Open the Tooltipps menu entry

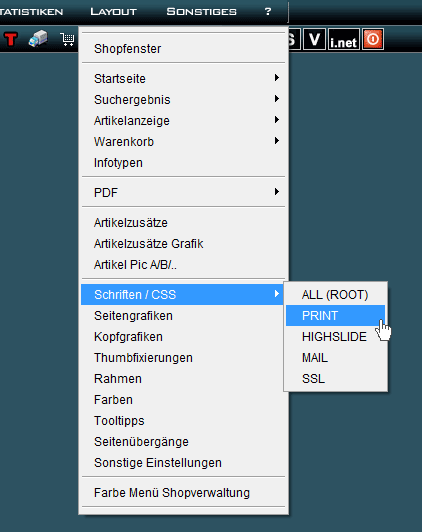point(184,421)
